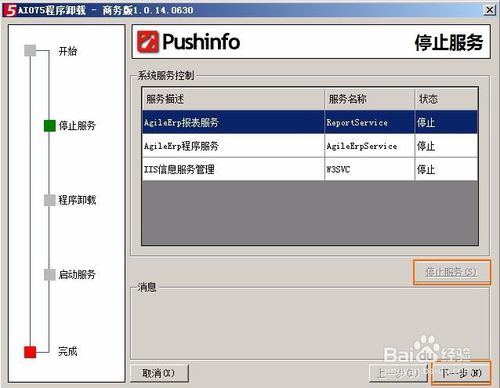Click the 状态 column header
Image resolution: width=500 pixels, height=388 pixels.
point(446,99)
